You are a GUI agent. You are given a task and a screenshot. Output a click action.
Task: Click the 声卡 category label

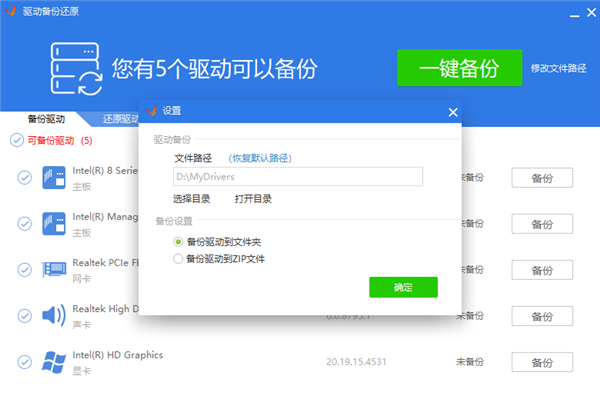click(82, 325)
